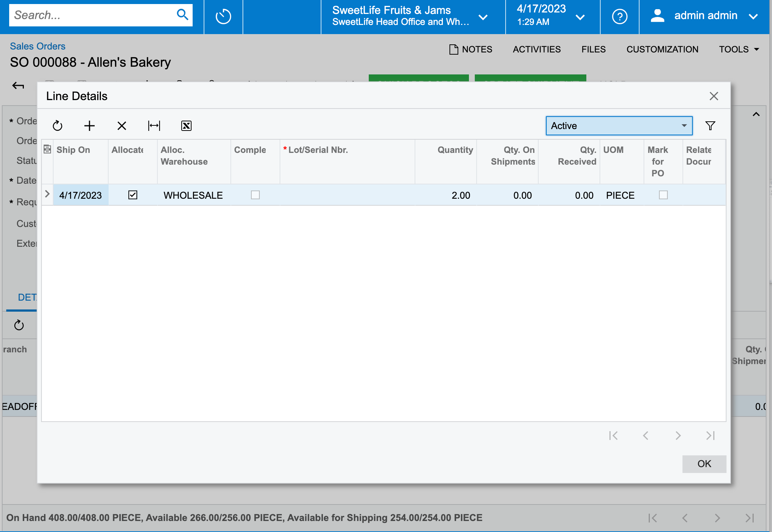The image size is (772, 532).
Task: Click the OK button
Action: (x=704, y=464)
